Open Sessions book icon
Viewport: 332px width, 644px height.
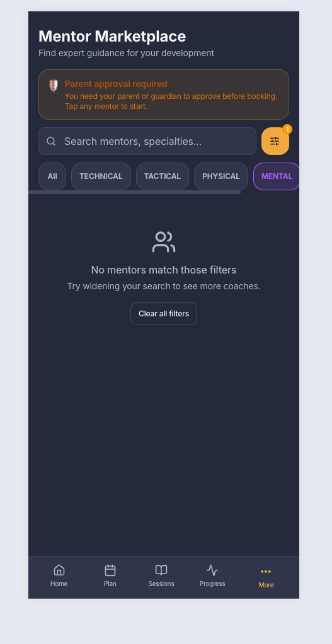pyautogui.click(x=161, y=570)
